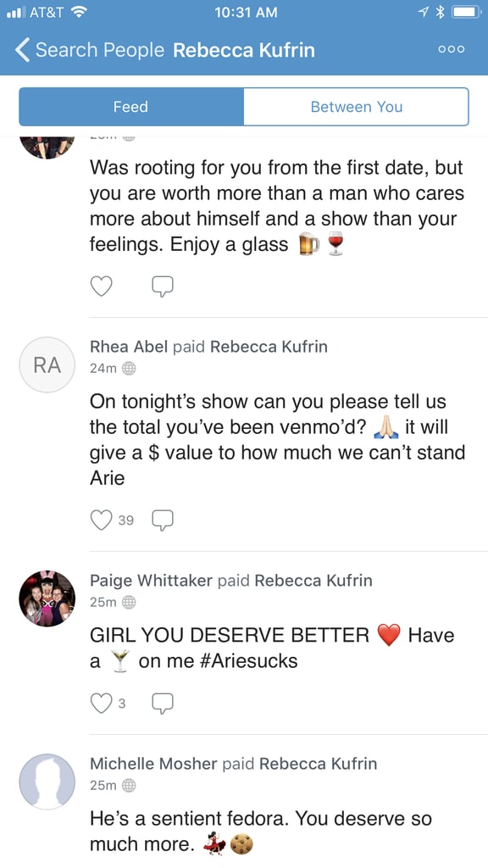Screen dimensions: 488x868
Task: Tap the Wi-Fi icon in the status bar
Action: [79, 12]
